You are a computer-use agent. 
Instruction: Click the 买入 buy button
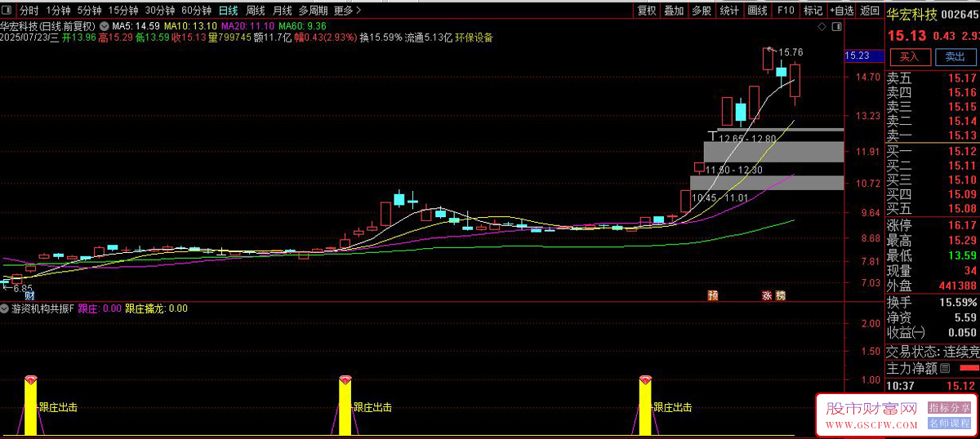(909, 57)
